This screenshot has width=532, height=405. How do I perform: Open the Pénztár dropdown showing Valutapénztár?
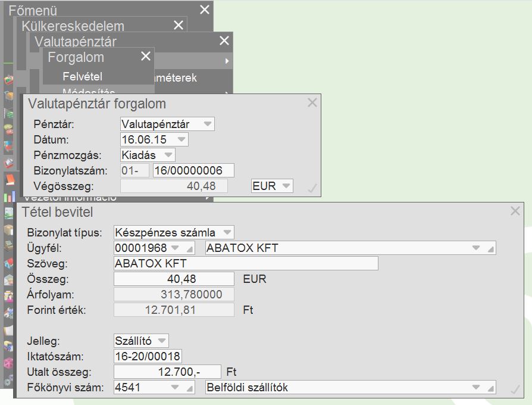(x=208, y=124)
